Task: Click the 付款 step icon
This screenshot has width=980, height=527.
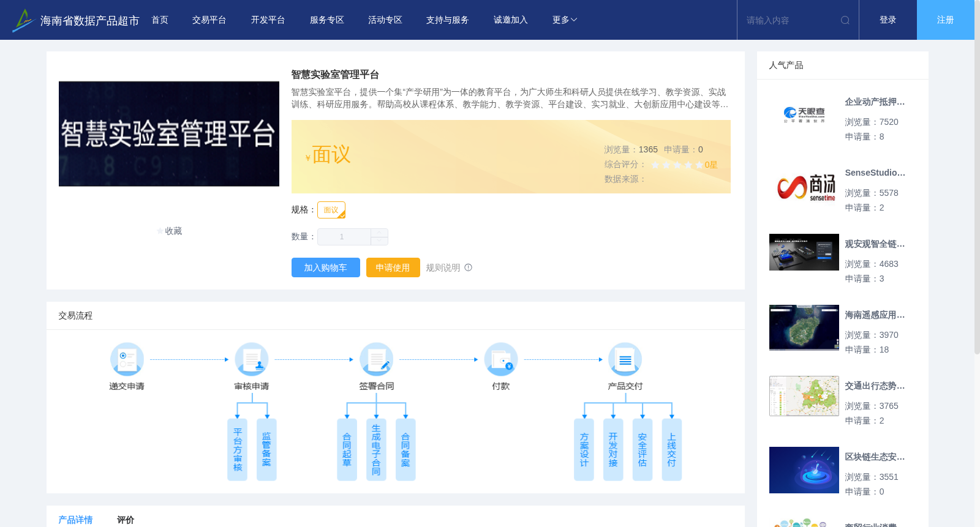Action: pos(501,359)
